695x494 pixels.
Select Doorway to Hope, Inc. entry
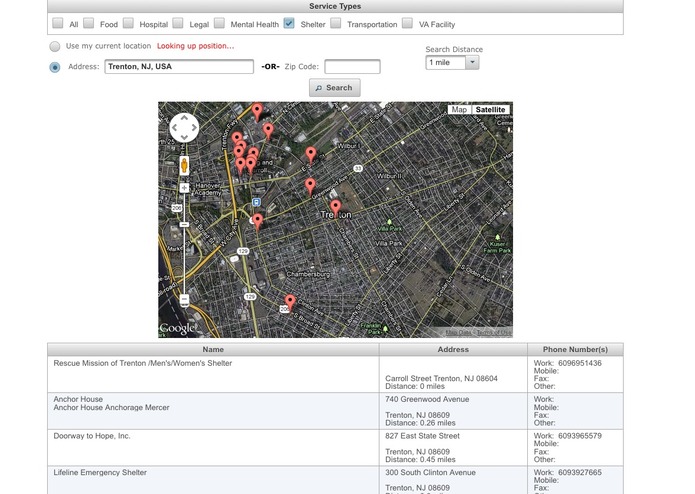click(x=92, y=436)
